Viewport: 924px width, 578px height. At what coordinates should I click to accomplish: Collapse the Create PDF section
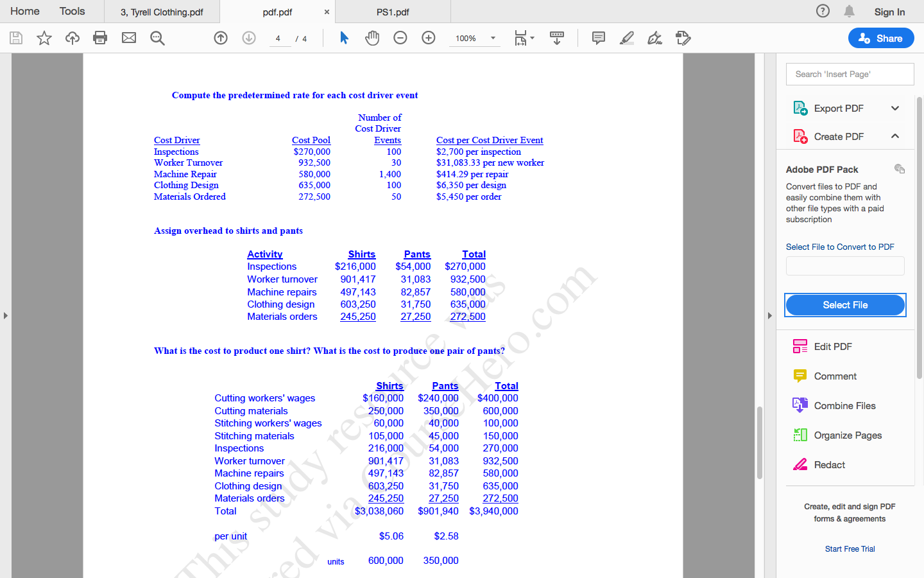tap(895, 136)
